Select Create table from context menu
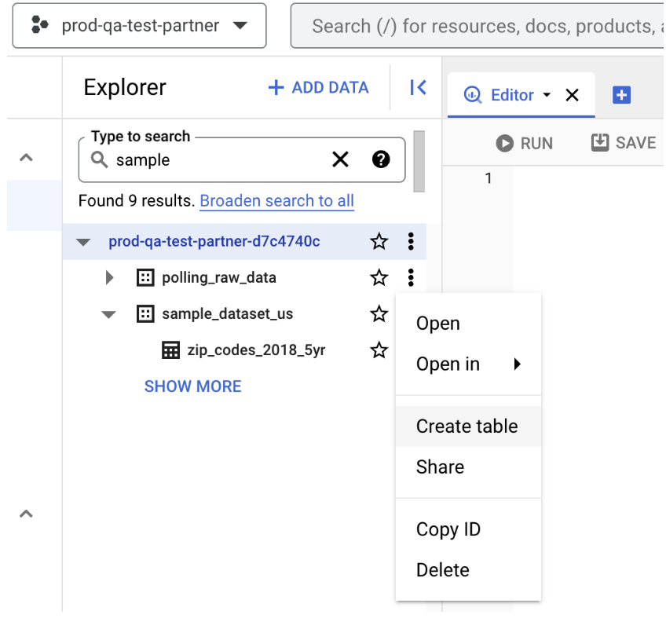The width and height of the screenshot is (666, 644). point(467,426)
